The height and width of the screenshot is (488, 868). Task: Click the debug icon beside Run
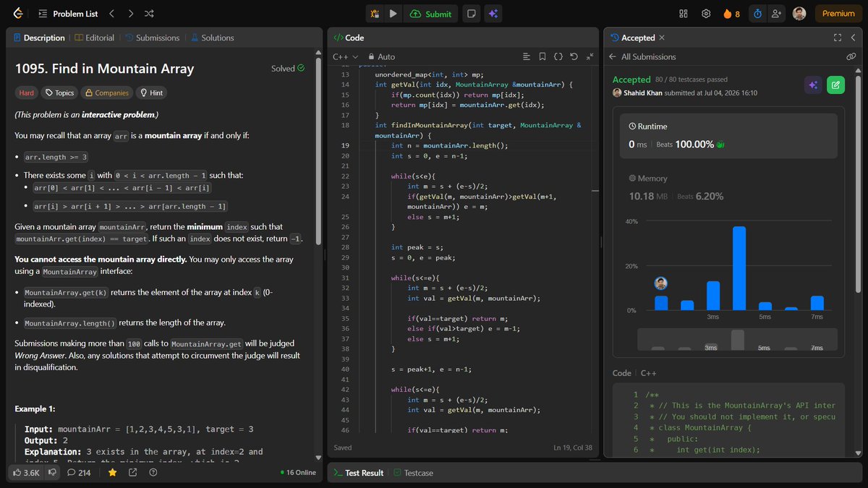[375, 14]
